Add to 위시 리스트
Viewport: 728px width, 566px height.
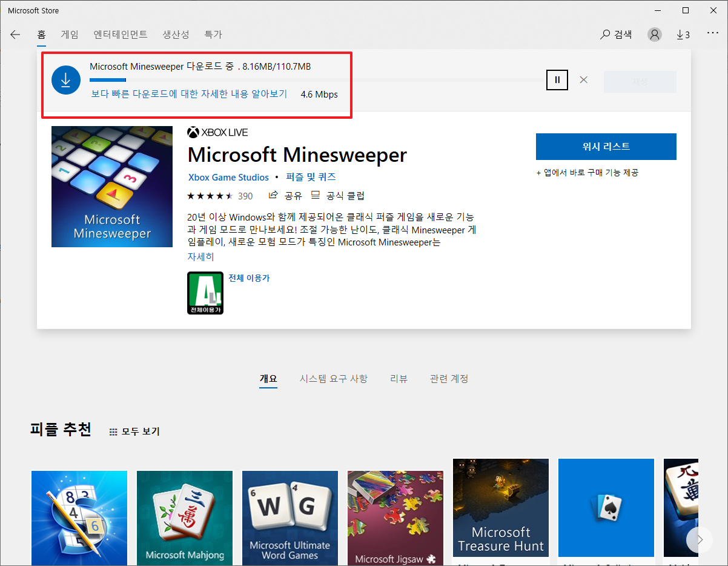click(x=606, y=147)
